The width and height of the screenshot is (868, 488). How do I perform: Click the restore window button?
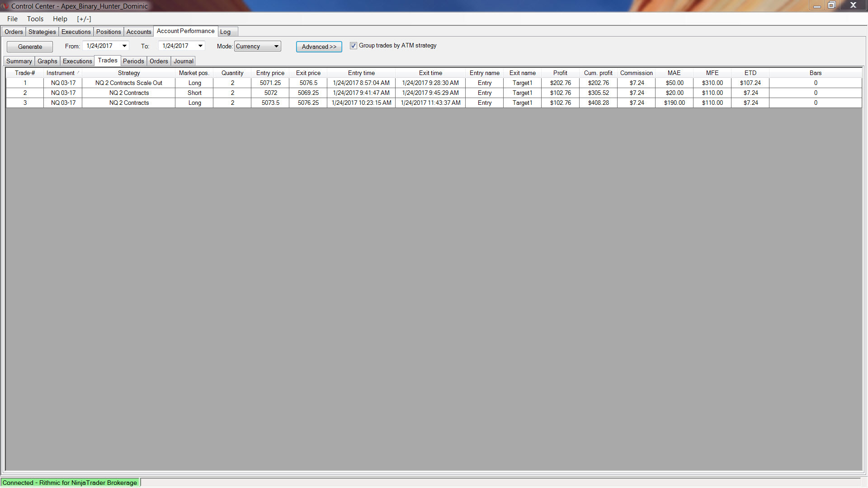tap(831, 5)
